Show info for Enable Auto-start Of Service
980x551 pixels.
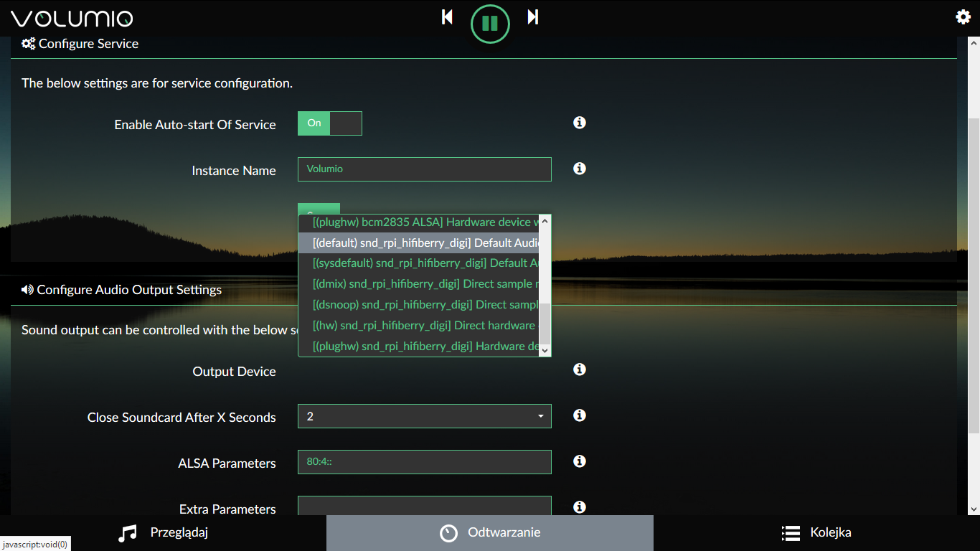(x=580, y=123)
